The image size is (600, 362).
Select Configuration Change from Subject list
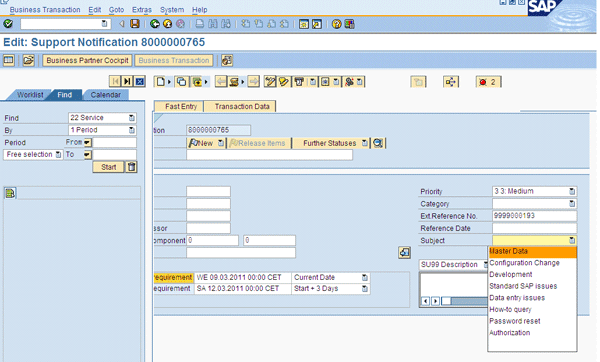pos(532,263)
